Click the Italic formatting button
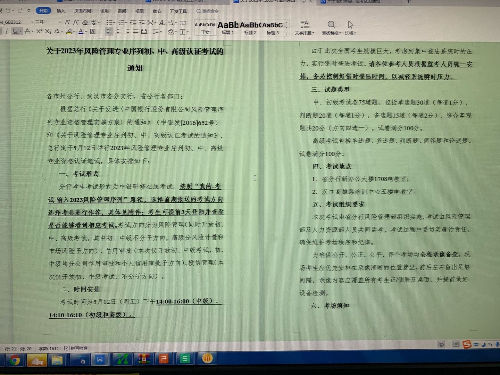 point(6,32)
